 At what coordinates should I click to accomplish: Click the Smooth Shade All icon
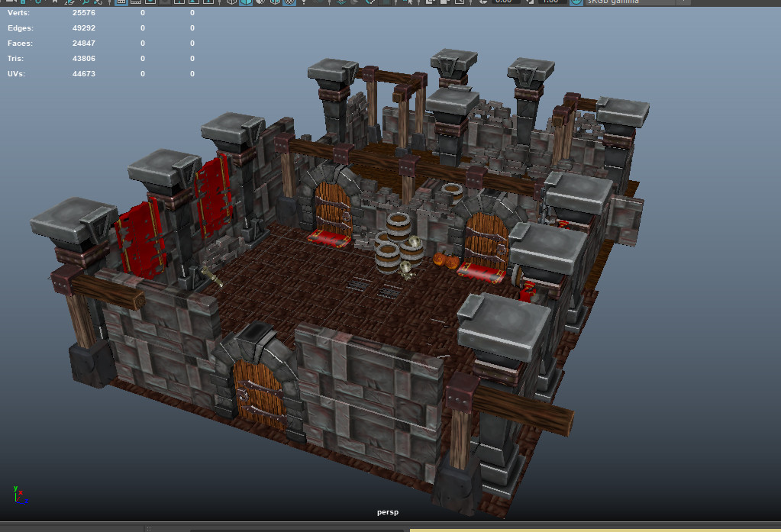coord(246,4)
